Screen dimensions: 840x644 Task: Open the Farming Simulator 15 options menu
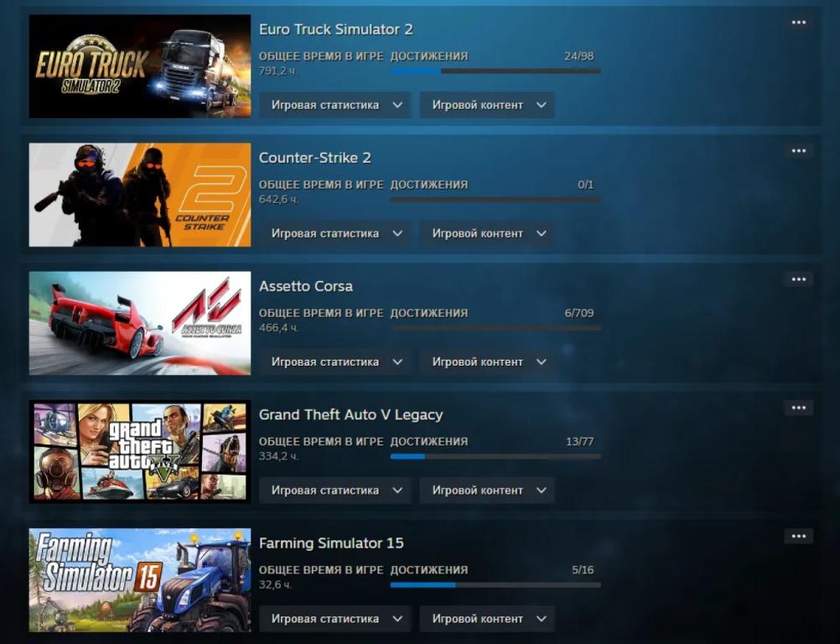(797, 535)
